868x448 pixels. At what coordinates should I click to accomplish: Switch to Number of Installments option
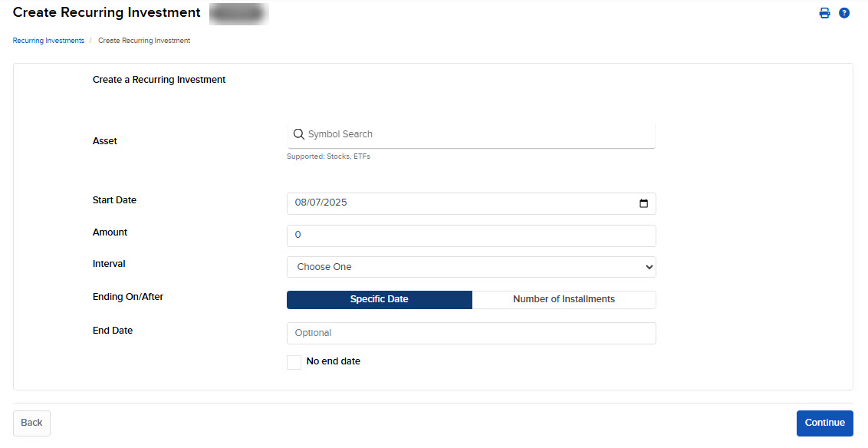click(x=564, y=299)
